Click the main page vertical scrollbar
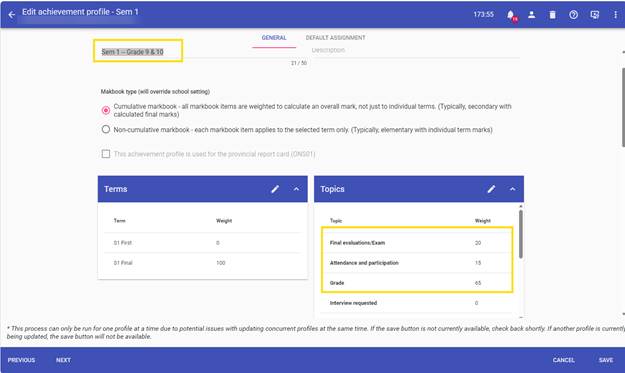Screen dimensions: 625x373 pyautogui.click(x=623, y=108)
